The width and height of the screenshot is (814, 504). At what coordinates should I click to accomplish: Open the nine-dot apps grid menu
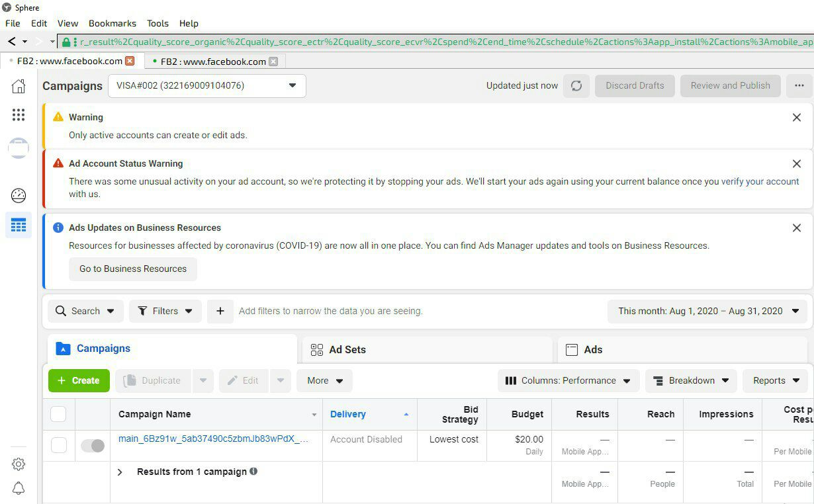(19, 115)
